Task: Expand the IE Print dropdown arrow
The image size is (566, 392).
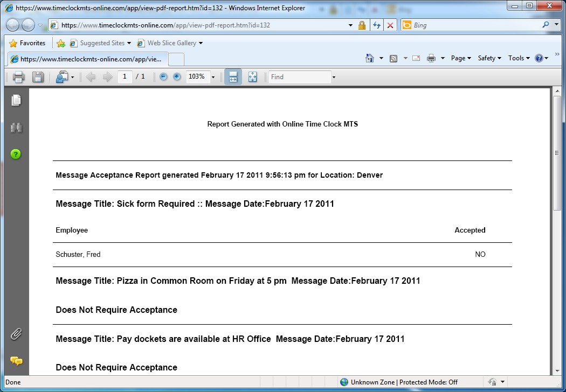Action: [443, 58]
